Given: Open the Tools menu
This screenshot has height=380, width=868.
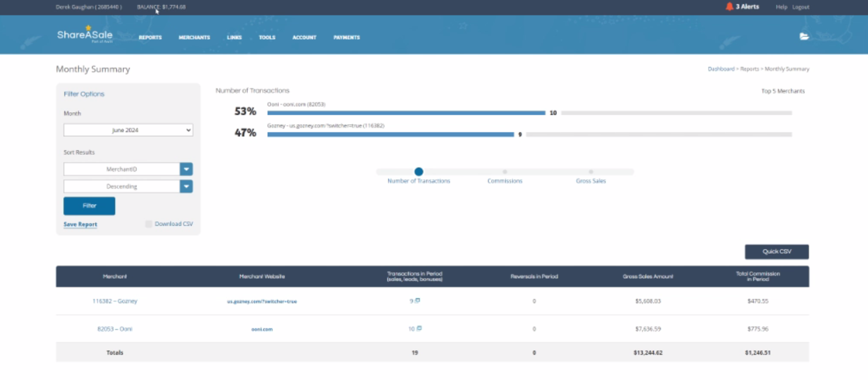Looking at the screenshot, I should pos(267,37).
